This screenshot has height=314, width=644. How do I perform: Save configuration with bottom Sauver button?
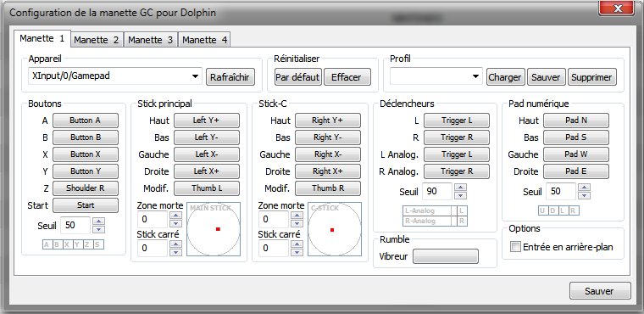[600, 291]
